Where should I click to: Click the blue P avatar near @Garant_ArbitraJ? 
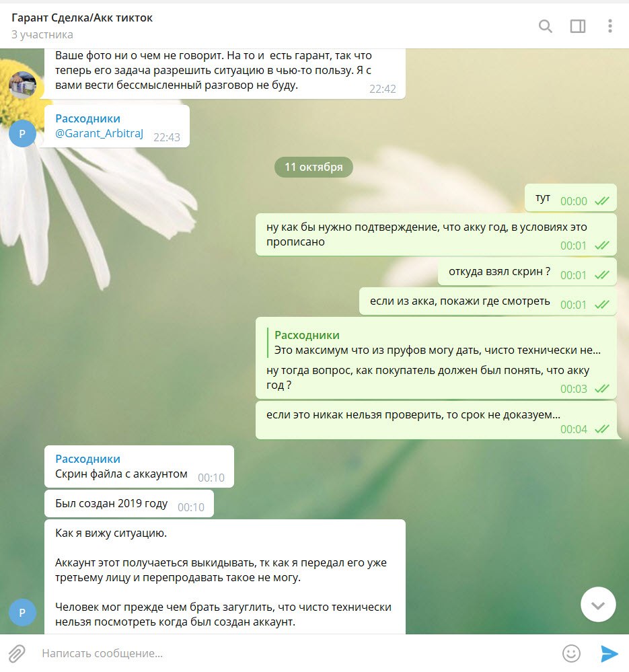pos(22,134)
